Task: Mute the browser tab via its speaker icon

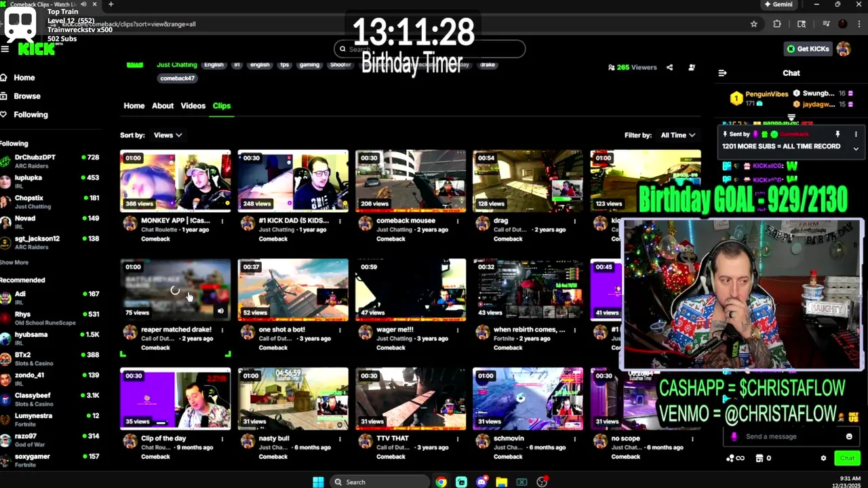Action: pyautogui.click(x=83, y=4)
